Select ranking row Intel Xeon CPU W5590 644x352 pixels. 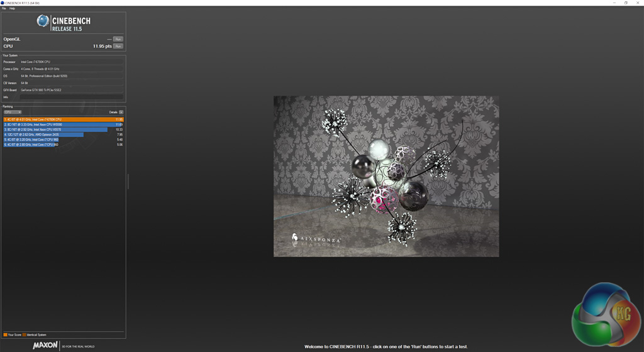(x=64, y=124)
